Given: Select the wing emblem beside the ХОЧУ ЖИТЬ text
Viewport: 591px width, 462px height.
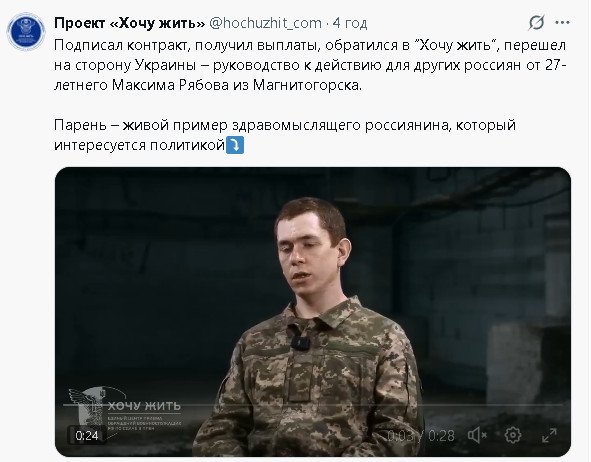Looking at the screenshot, I should pos(88,407).
